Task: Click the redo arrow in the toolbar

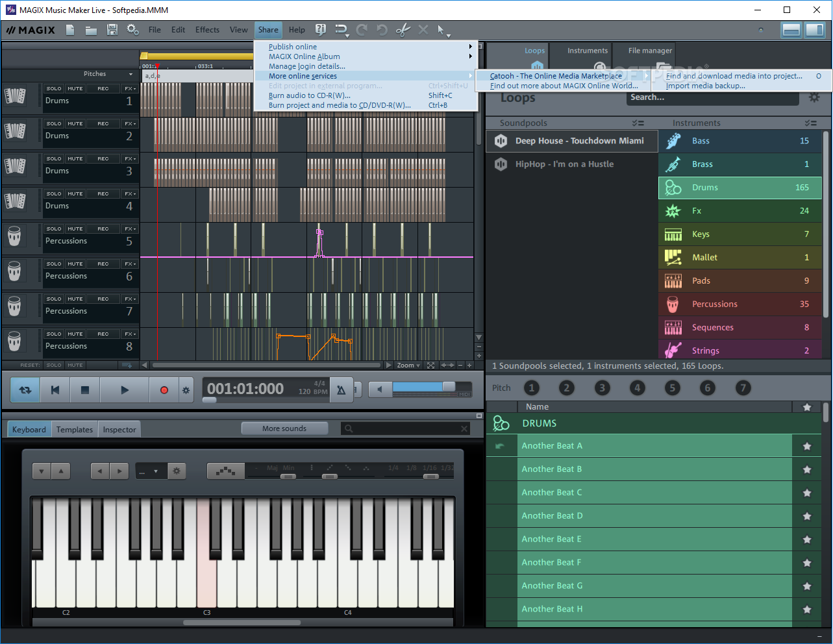Action: [x=361, y=30]
